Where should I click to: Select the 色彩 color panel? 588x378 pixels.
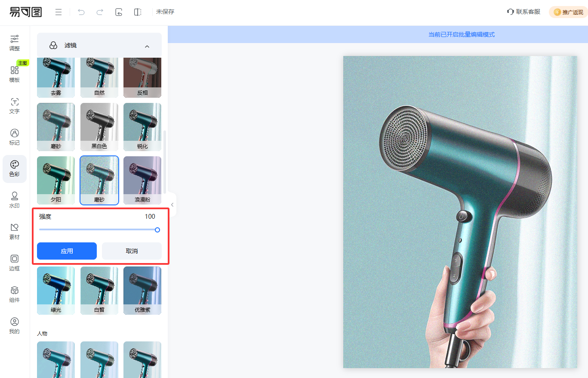point(15,169)
